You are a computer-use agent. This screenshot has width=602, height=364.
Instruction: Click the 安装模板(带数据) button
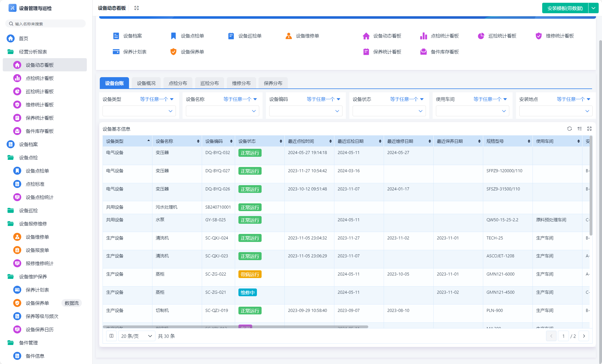(565, 8)
